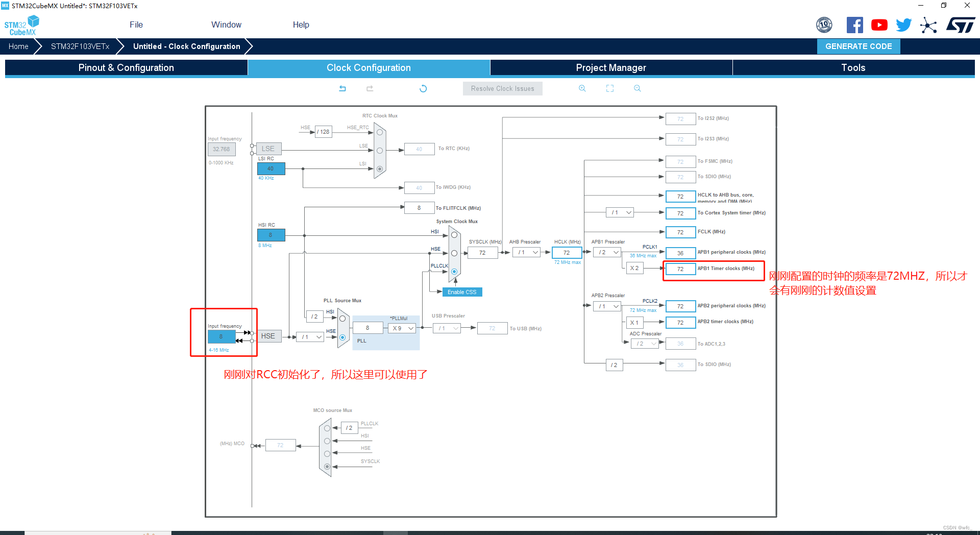Switch to Pinout & Configuration tab

(126, 68)
